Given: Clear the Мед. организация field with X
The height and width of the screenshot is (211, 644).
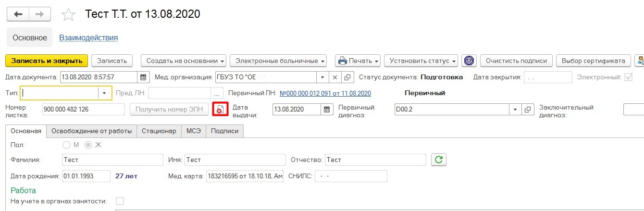Looking at the screenshot, I should 335,77.
